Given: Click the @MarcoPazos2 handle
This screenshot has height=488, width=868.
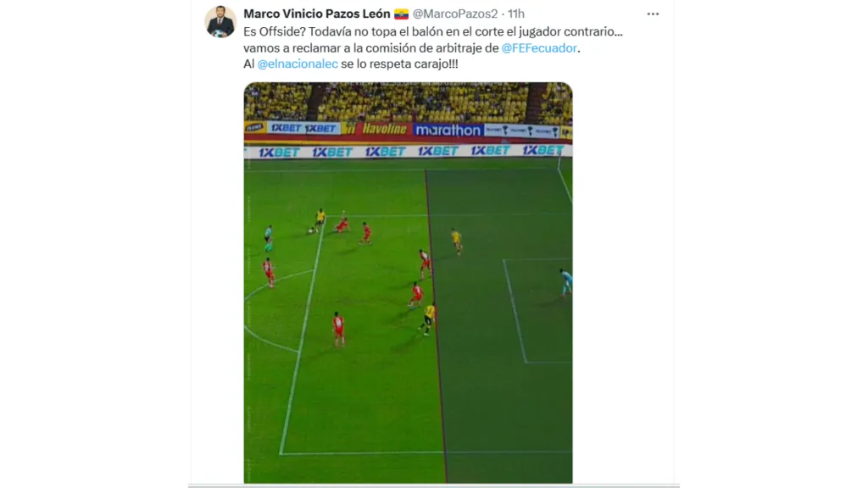Looking at the screenshot, I should 455,14.
